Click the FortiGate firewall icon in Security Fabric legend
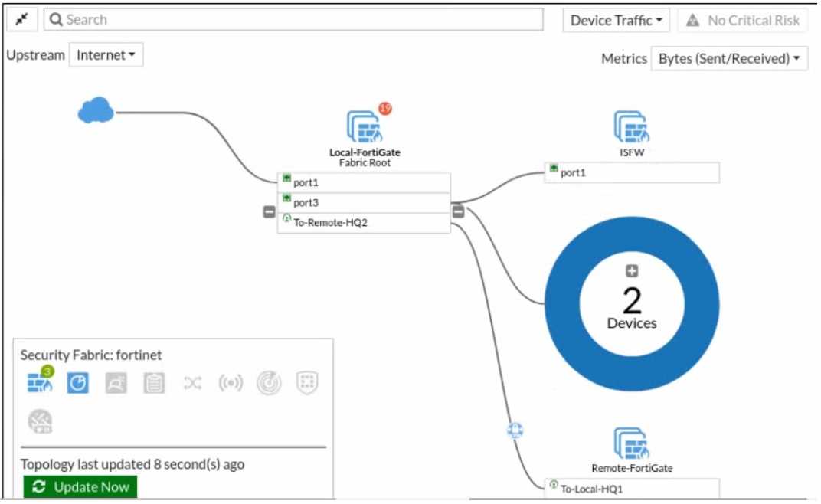 click(x=39, y=381)
